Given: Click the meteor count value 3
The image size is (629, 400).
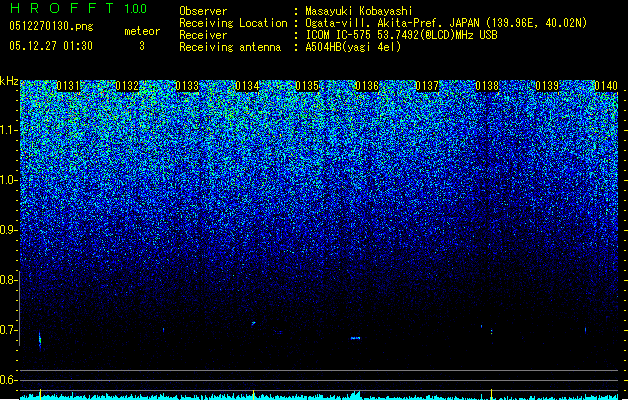Looking at the screenshot, I should coord(142,46).
